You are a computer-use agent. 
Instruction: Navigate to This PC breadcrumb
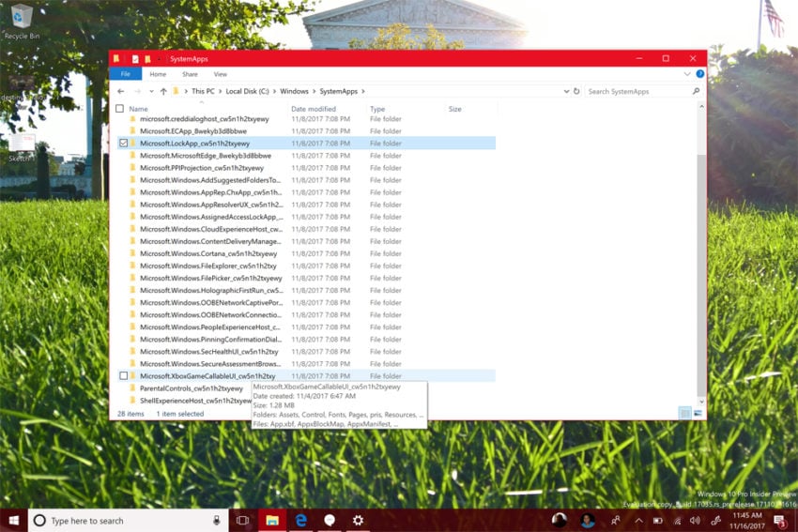[x=203, y=92]
